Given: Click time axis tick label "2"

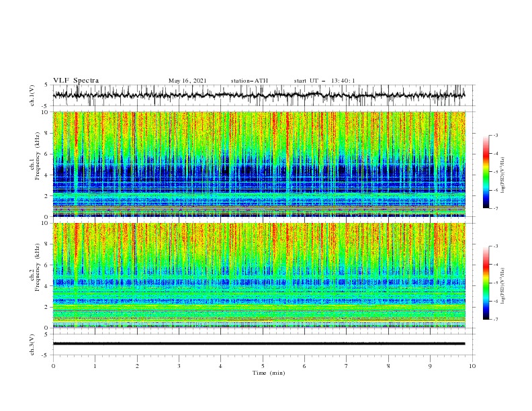Looking at the screenshot, I should (x=137, y=366).
